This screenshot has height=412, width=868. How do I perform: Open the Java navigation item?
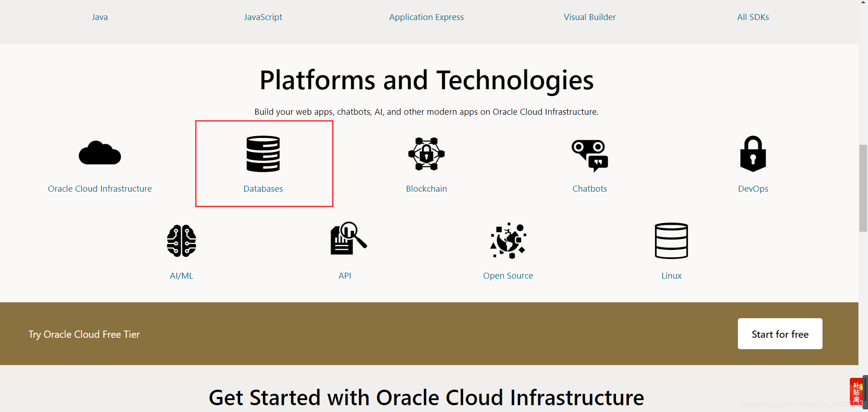tap(100, 17)
